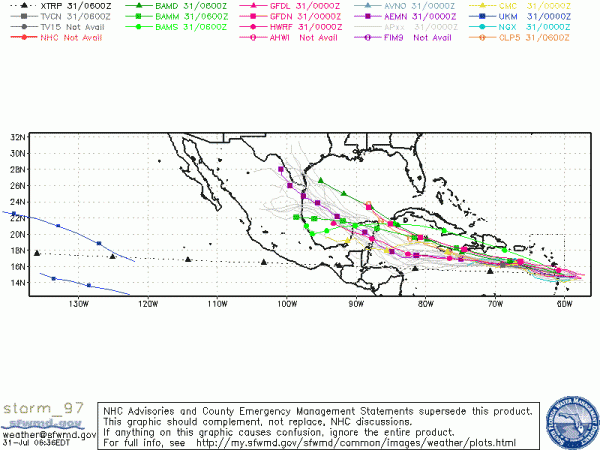
Task: Click the "NHC Advisories and County Emergency" disclaimer line
Action: pos(318,411)
